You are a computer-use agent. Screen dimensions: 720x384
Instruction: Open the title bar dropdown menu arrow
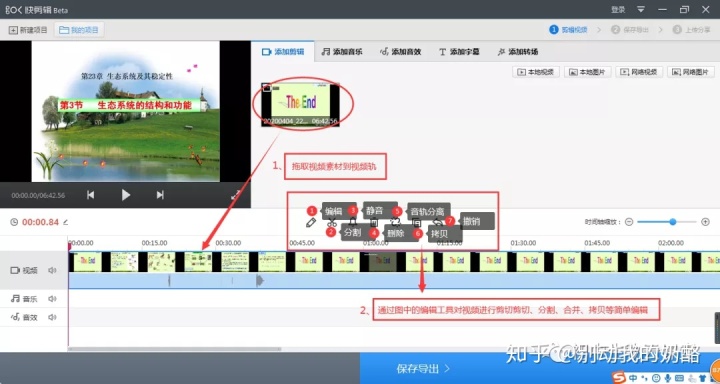point(641,9)
